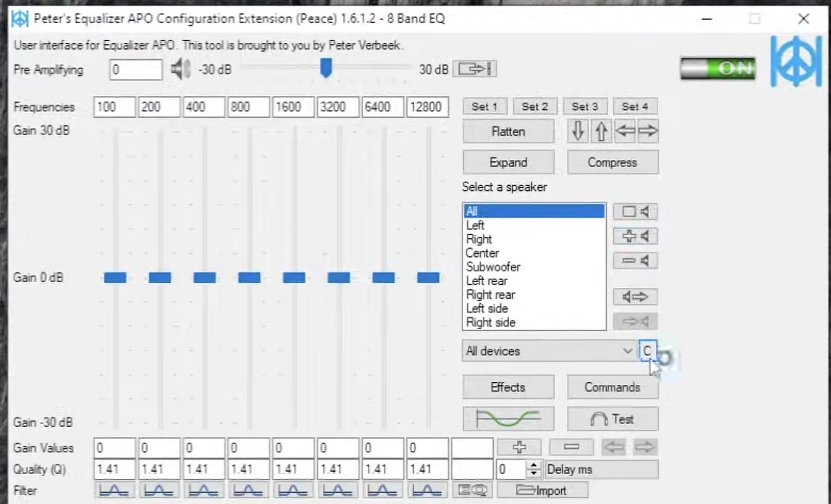The width and height of the screenshot is (831, 504).
Task: Click the 1600 Hz filter type icon
Action: point(293,490)
